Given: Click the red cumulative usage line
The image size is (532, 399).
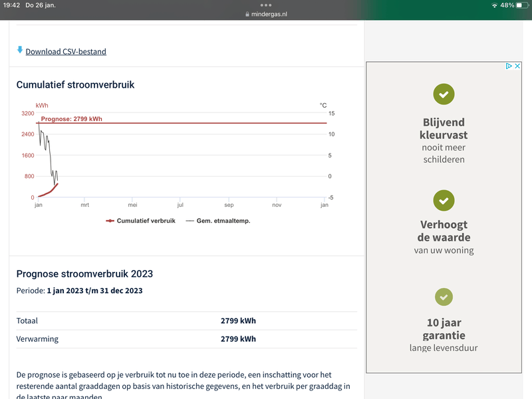Looking at the screenshot, I should tap(50, 192).
